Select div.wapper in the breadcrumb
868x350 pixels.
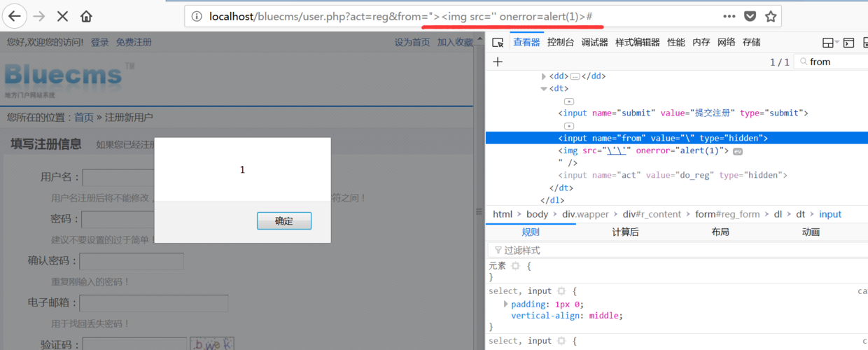pos(585,214)
